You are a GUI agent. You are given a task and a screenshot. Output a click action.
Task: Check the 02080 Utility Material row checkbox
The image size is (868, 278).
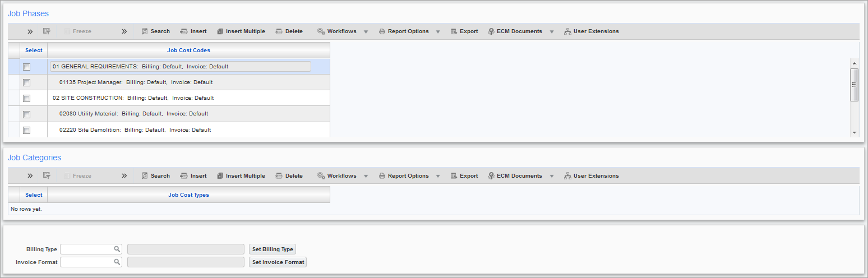(x=26, y=114)
